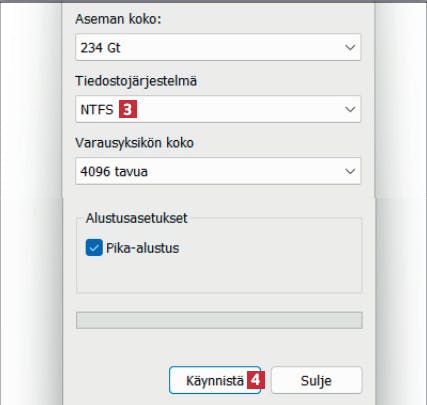Click the red number 4 marker
The width and height of the screenshot is (427, 405).
pyautogui.click(x=256, y=380)
